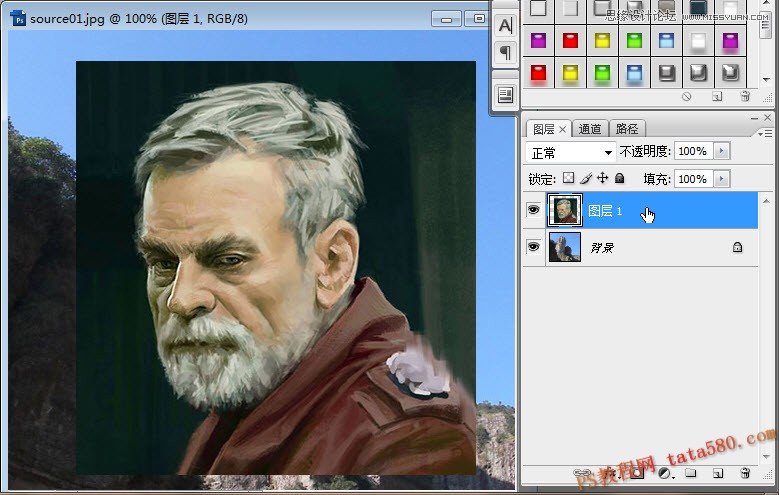Image resolution: width=779 pixels, height=495 pixels.
Task: Click the 不透明度: label
Action: 645,151
